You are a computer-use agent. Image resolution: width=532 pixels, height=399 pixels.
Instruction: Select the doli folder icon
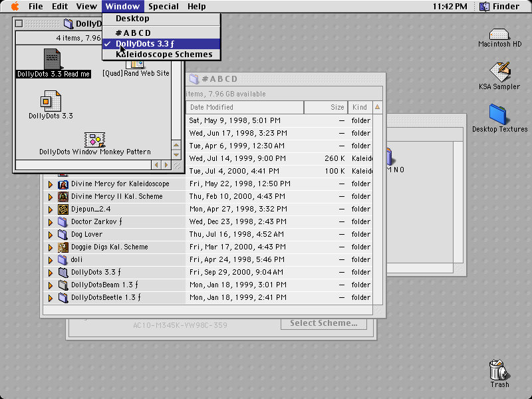tap(63, 260)
